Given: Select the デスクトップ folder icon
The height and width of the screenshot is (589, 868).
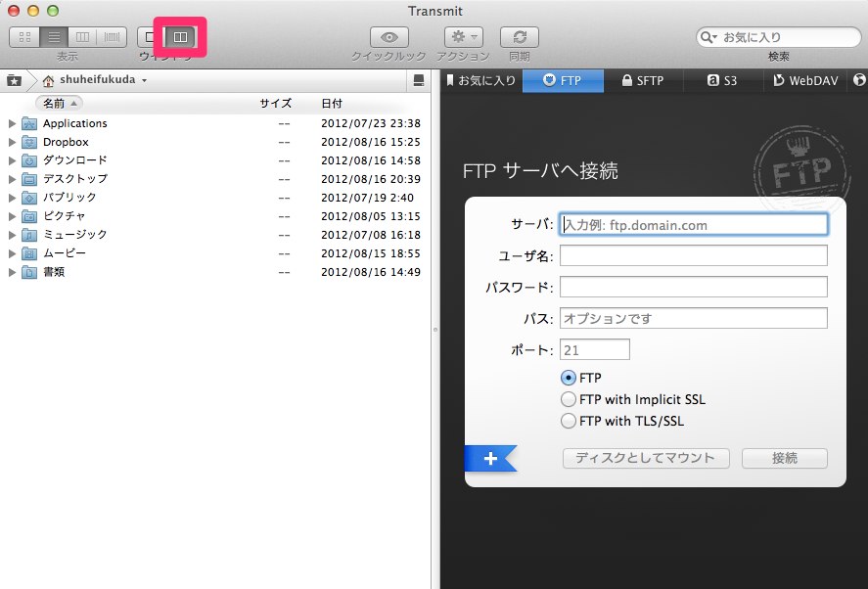Looking at the screenshot, I should (29, 179).
